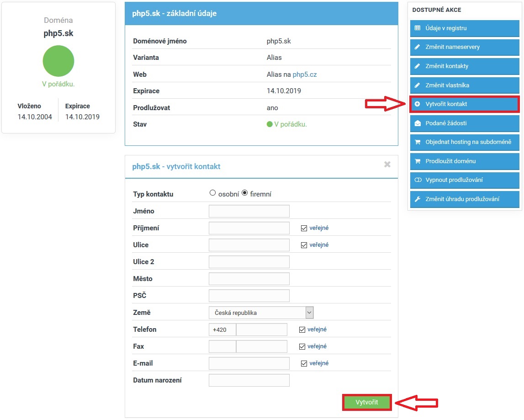Click the plus icon on Vytvořit kontakt

[x=417, y=104]
